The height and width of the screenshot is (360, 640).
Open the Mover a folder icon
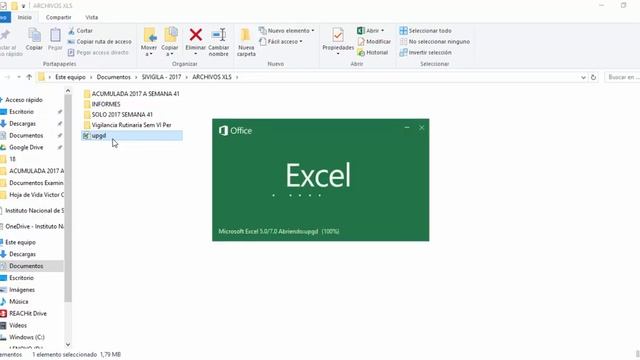[149, 36]
